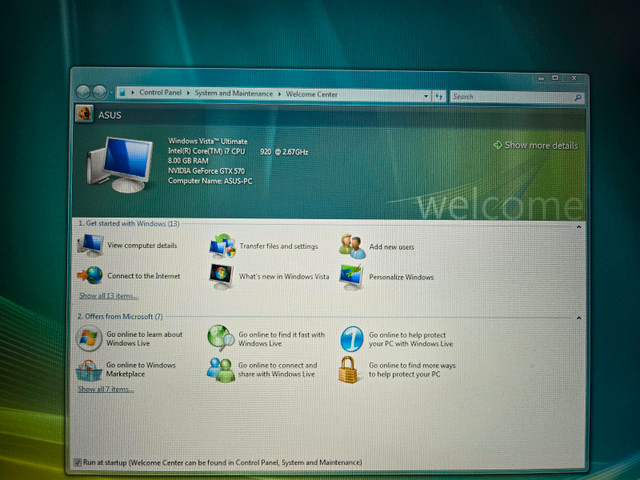Expand arrow after System and Maintenance breadcrumb
Image resolution: width=640 pixels, height=480 pixels.
pos(280,94)
